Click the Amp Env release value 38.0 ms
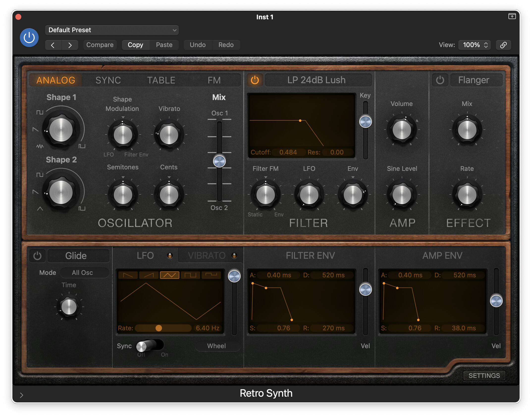This screenshot has height=417, width=532. click(x=464, y=328)
